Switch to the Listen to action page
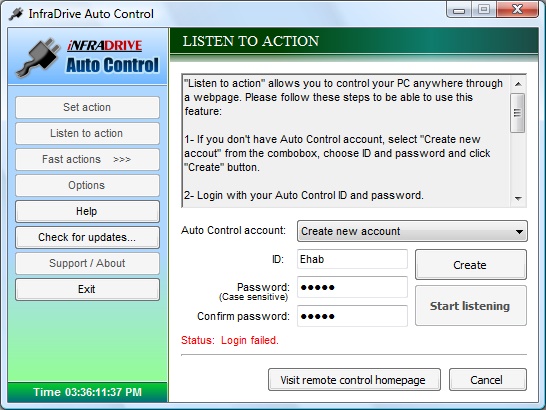This screenshot has height=410, width=546. 87,133
